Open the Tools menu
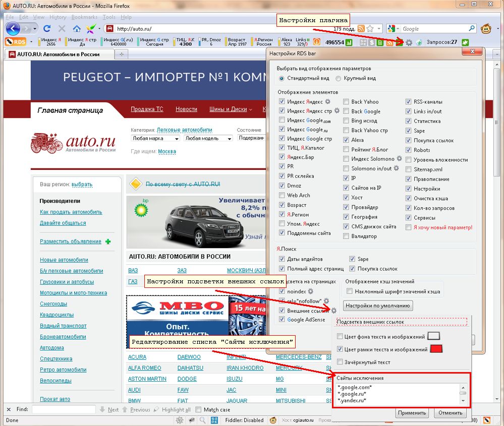Screen dimensions: 504x426 coord(109,17)
